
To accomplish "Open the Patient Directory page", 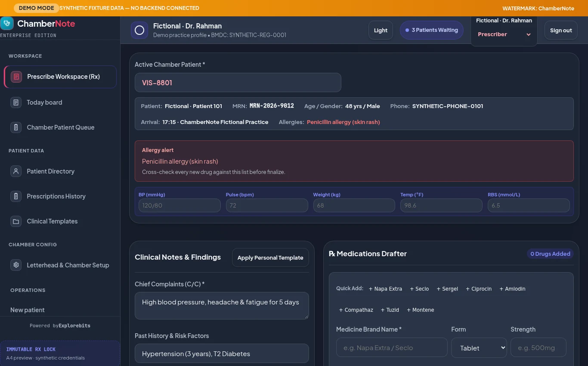I will 60,171.
